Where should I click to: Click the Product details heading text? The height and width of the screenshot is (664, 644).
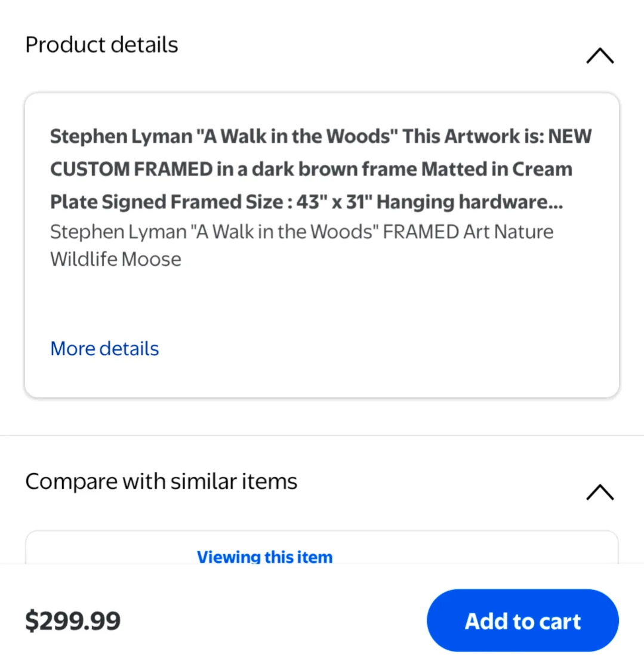[101, 44]
